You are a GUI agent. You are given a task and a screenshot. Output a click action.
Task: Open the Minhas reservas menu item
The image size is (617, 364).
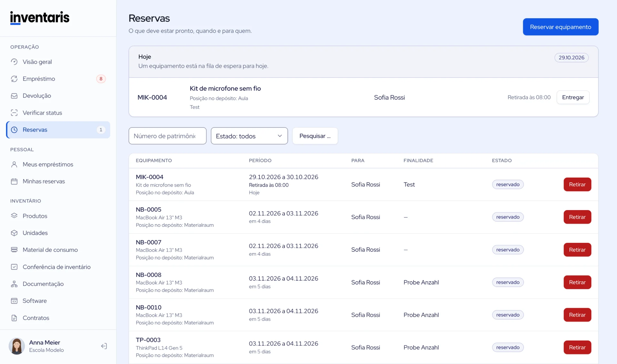(x=58, y=182)
